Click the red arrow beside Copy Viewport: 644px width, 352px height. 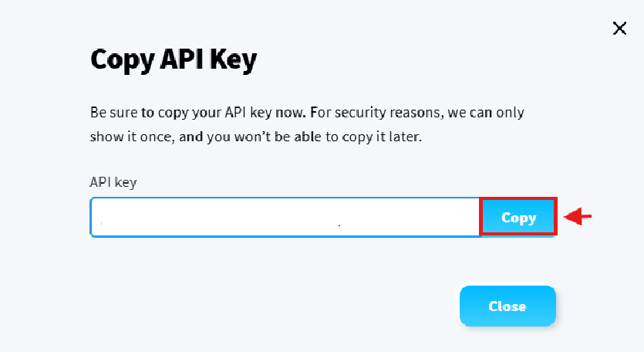pos(578,218)
